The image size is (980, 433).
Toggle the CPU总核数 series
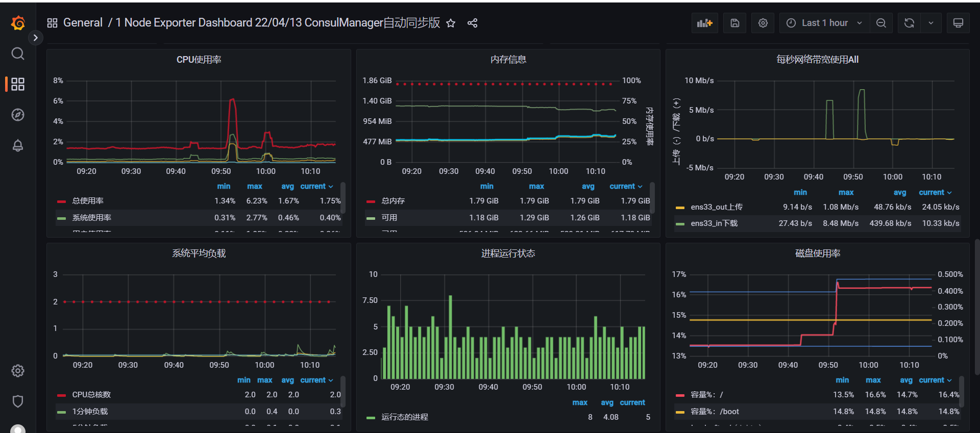(91, 395)
